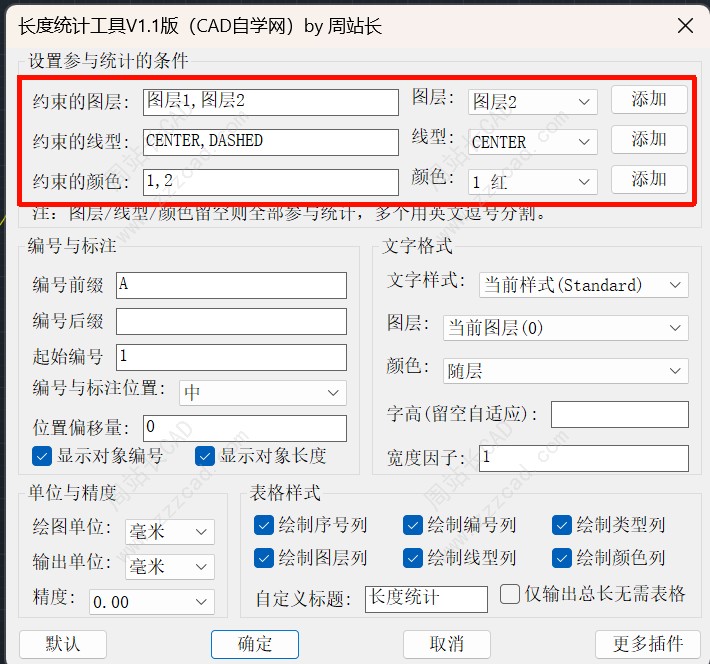This screenshot has height=664, width=710.
Task: Open the 编号与标注位置 dropdown
Action: point(262,393)
